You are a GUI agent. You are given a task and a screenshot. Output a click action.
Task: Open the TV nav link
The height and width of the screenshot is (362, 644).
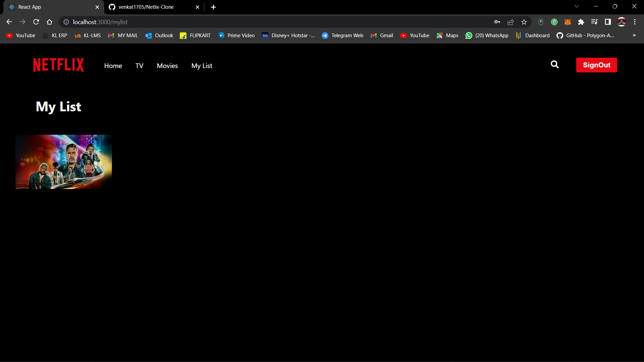(x=139, y=66)
